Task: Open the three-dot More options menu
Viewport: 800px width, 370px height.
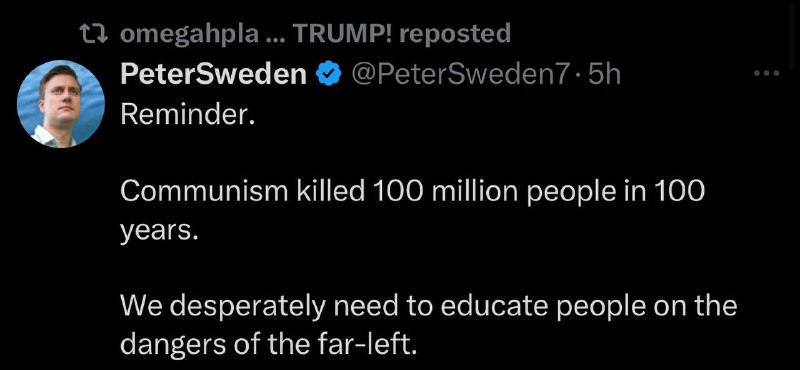Action: (x=767, y=75)
